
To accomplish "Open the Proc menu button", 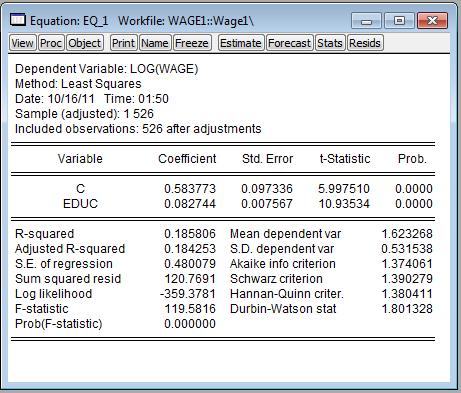I will pos(51,43).
